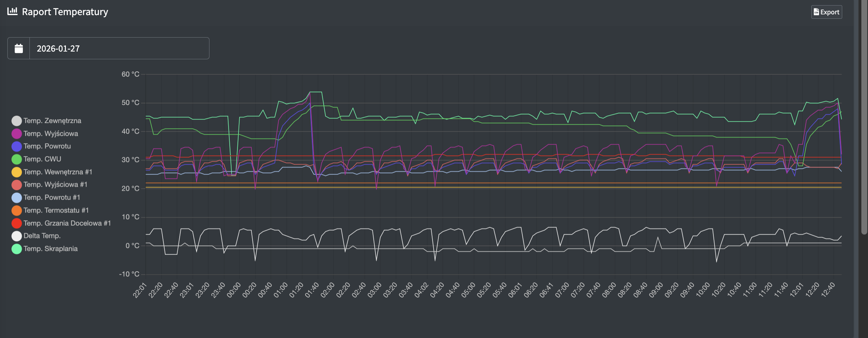The width and height of the screenshot is (868, 338).
Task: Click the vertical scrollbar thumb on right
Action: point(864,118)
